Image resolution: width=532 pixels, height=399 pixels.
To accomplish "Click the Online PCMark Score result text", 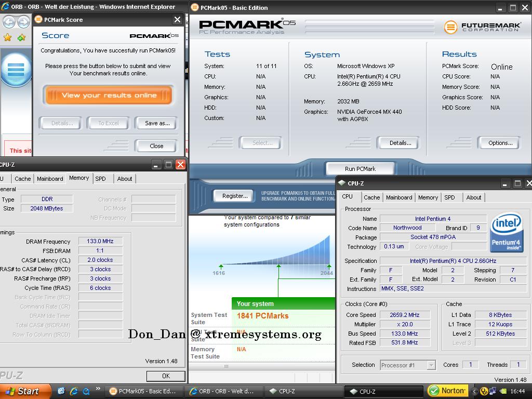I will tap(501, 67).
